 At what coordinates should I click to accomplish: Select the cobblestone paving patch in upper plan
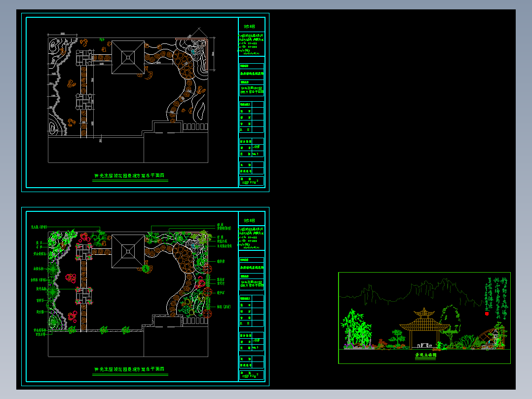point(184,65)
